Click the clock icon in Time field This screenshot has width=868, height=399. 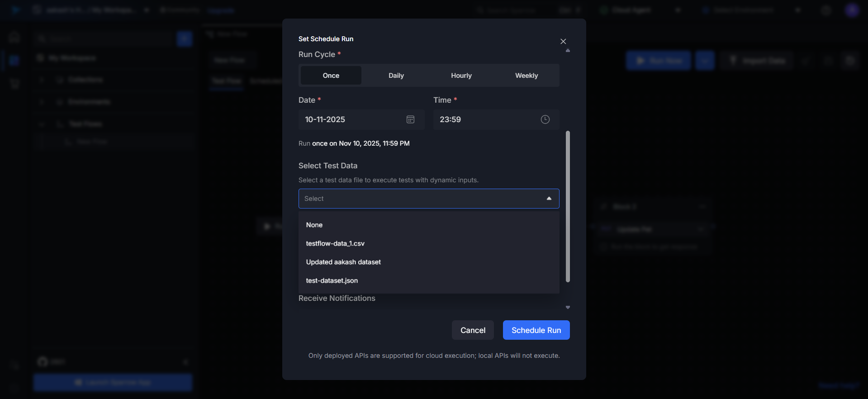[545, 119]
